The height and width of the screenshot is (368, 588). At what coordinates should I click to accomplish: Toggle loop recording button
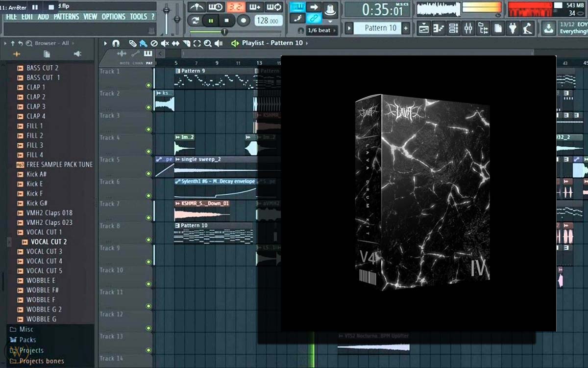coord(274,7)
